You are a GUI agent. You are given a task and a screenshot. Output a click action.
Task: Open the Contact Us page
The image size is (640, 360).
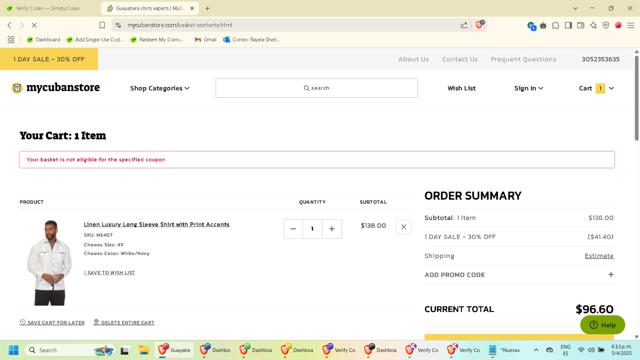click(460, 59)
